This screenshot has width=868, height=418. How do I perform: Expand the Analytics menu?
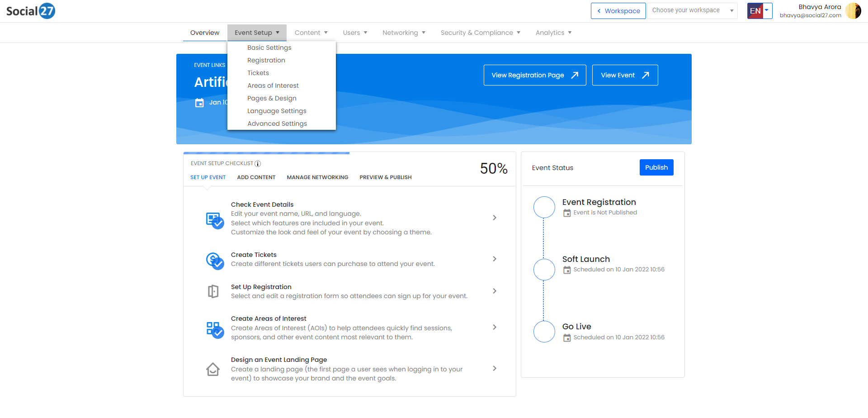(553, 33)
